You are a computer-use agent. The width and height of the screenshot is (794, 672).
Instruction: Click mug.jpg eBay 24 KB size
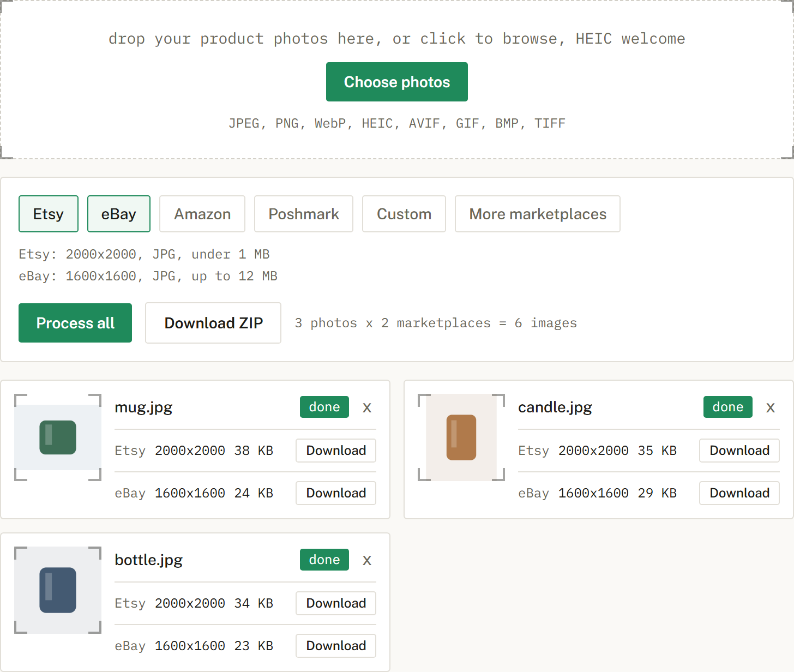tap(254, 493)
